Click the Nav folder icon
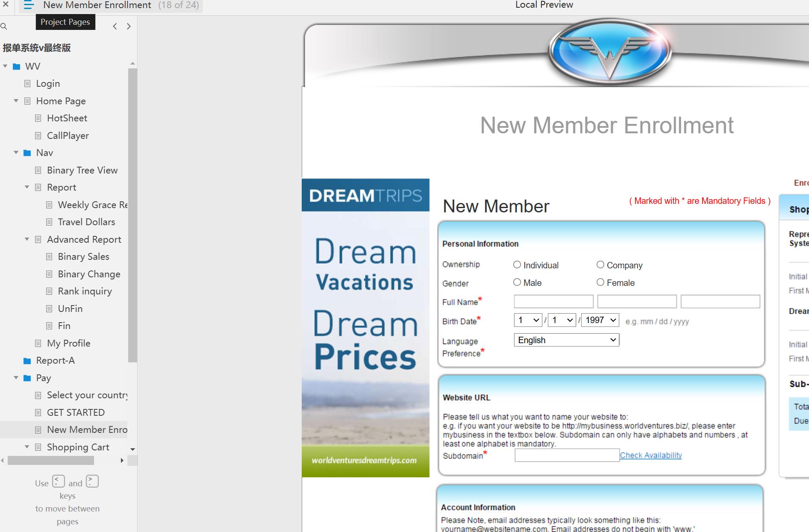Viewport: 809px width, 532px height. (27, 153)
